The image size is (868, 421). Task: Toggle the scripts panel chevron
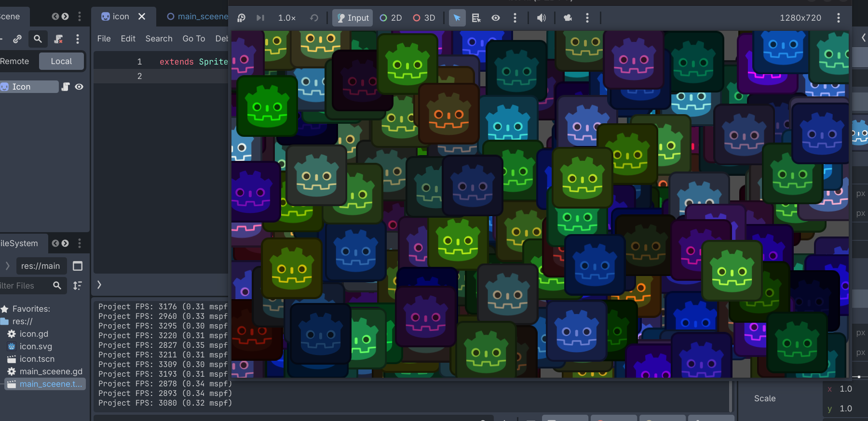tap(99, 285)
